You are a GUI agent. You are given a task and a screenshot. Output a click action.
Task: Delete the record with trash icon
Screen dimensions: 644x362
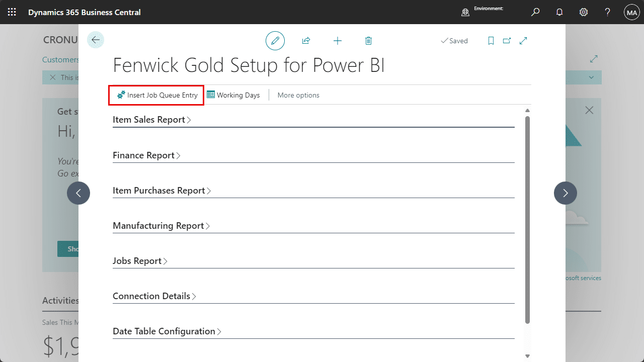tap(368, 41)
